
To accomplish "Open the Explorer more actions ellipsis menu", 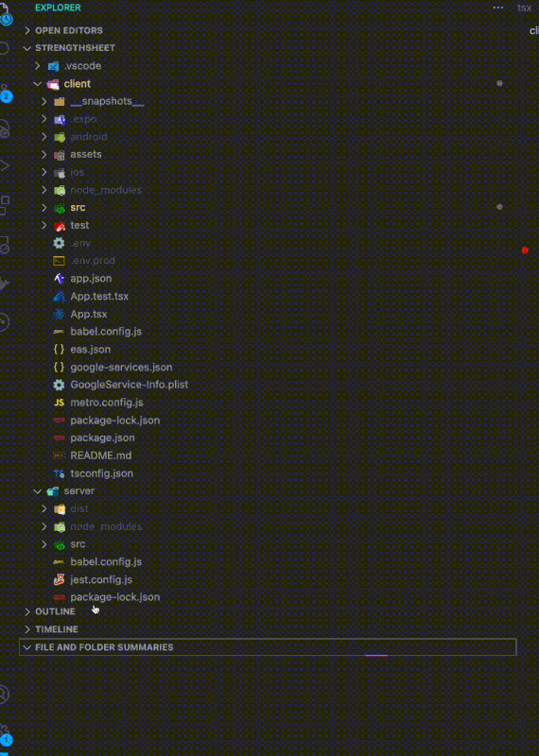I will 498,8.
